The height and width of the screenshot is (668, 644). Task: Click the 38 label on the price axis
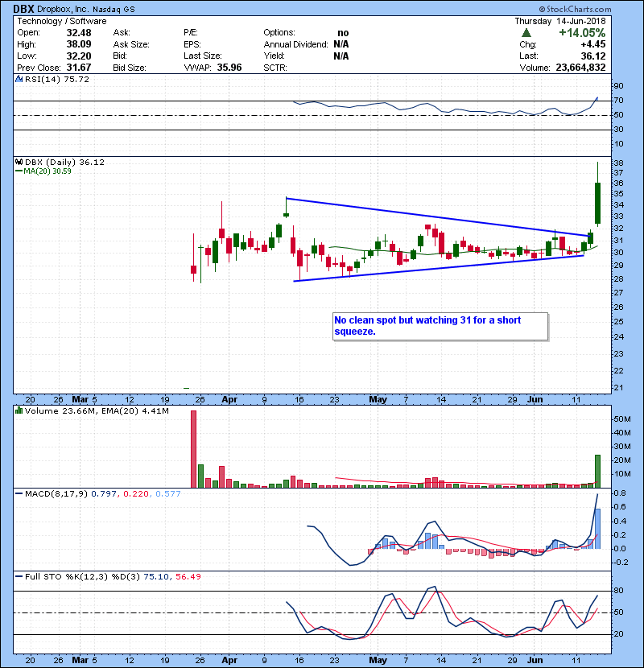pos(618,163)
